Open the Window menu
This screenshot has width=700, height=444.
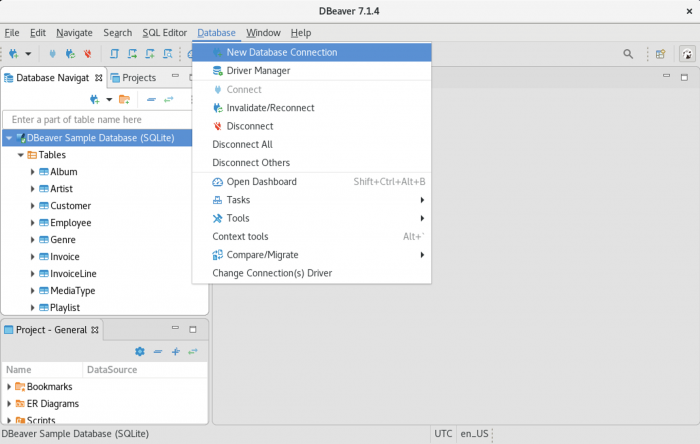[263, 33]
